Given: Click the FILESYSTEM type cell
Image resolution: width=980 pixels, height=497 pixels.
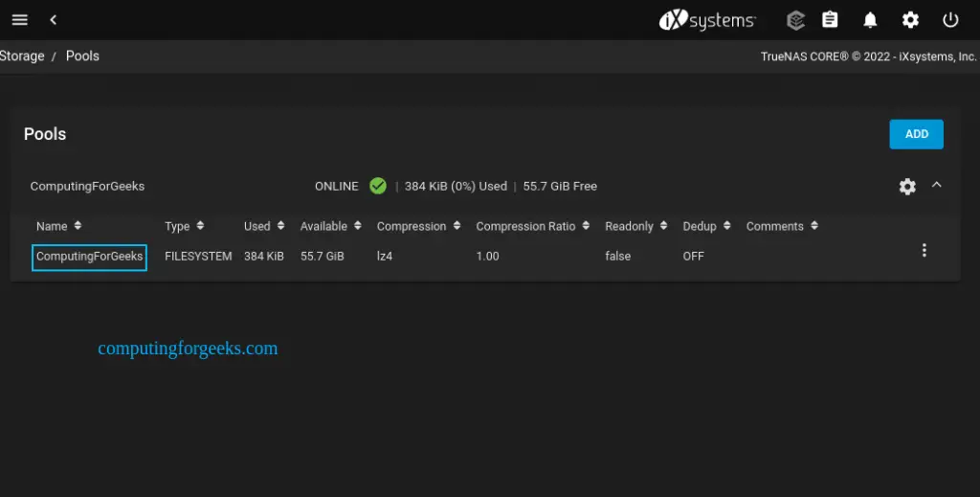Looking at the screenshot, I should 198,257.
